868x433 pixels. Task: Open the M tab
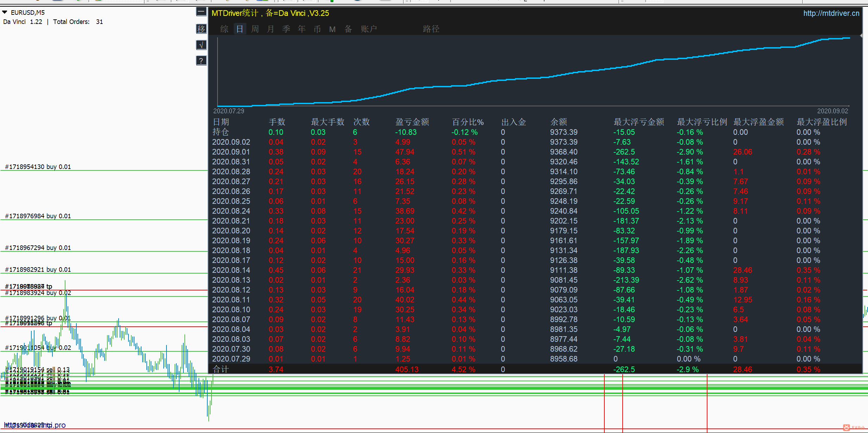[332, 29]
